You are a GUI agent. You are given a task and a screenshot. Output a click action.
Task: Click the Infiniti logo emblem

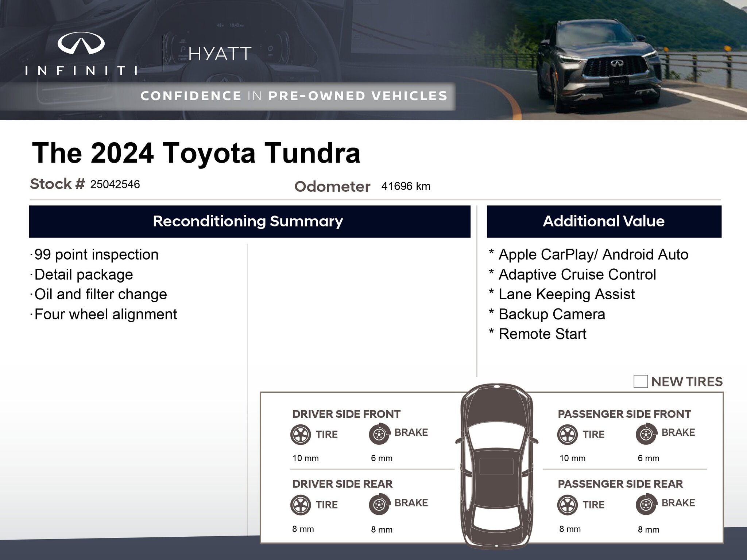click(81, 43)
